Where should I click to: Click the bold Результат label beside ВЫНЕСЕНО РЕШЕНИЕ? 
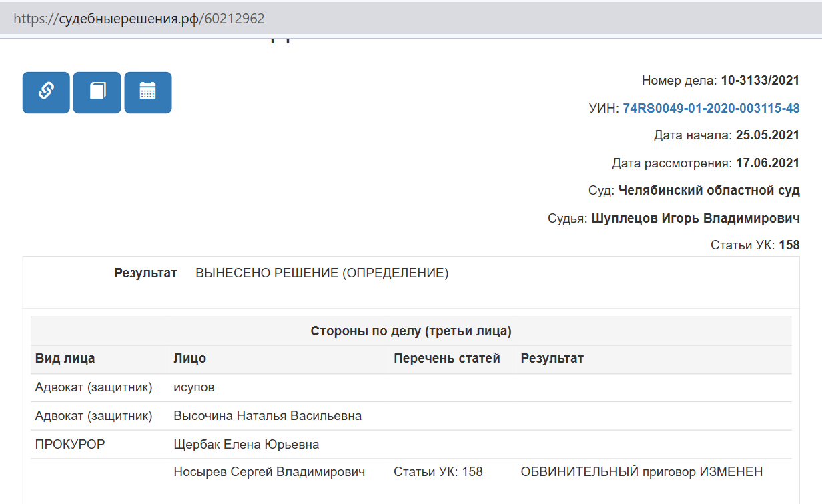(146, 273)
